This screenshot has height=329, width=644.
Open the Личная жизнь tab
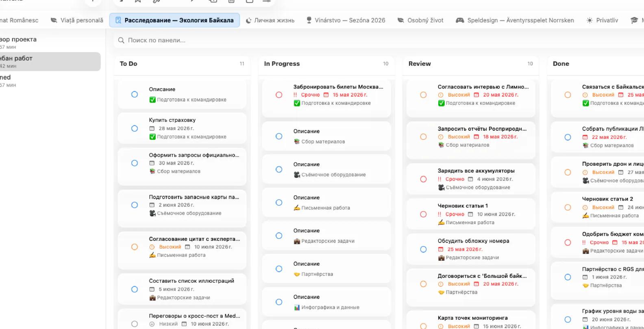pyautogui.click(x=270, y=20)
